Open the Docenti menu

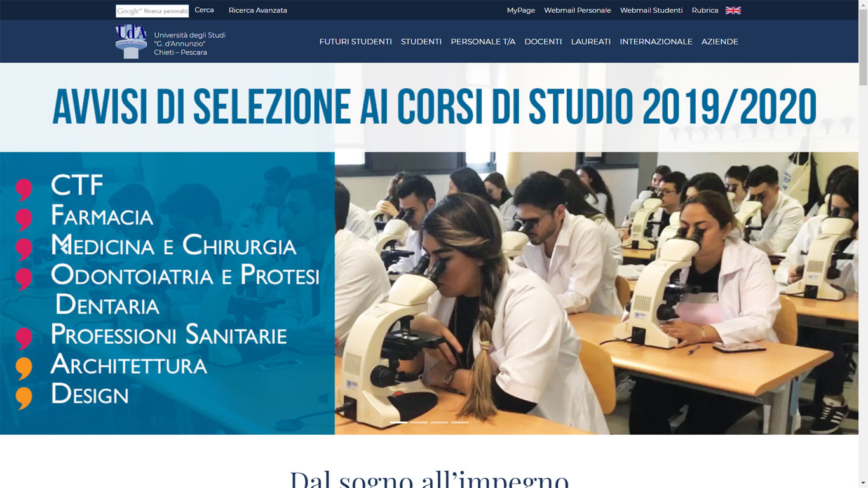click(x=543, y=41)
